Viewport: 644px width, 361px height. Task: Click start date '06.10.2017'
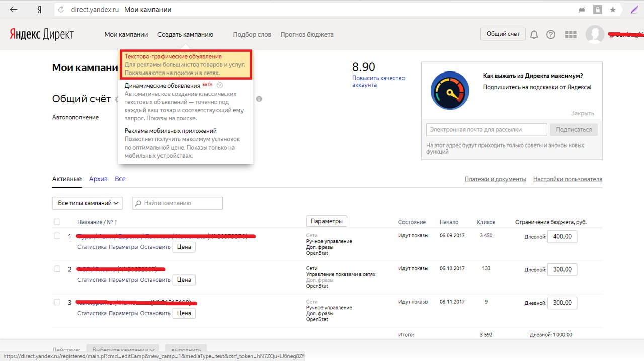click(x=452, y=268)
